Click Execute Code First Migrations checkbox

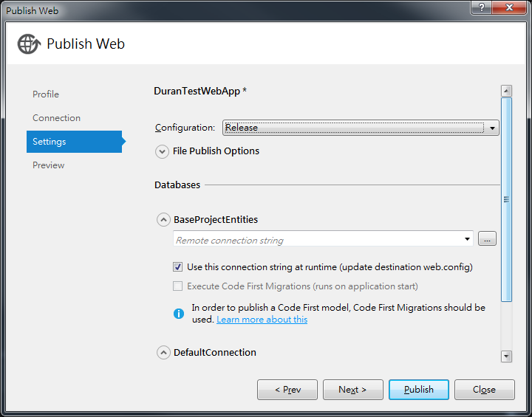[178, 286]
